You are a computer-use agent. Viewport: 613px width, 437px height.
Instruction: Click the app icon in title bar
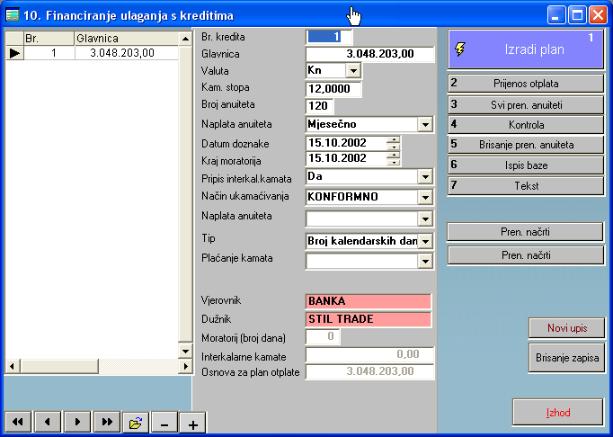point(12,15)
